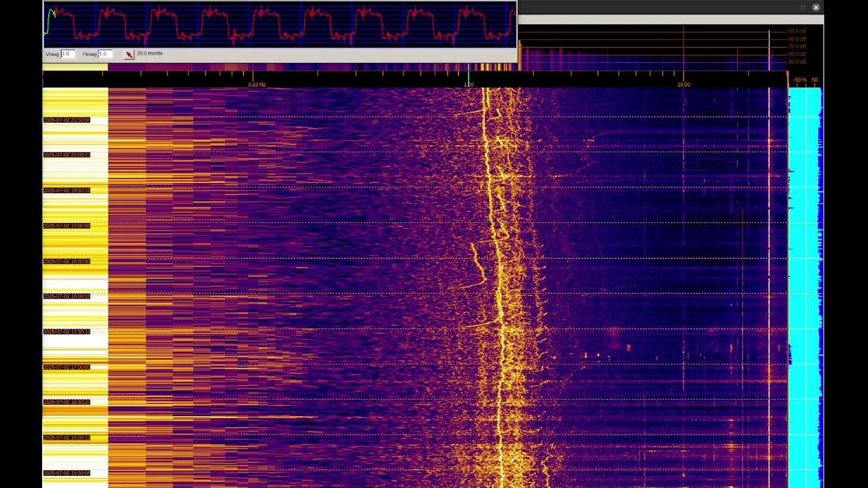Image resolution: width=868 pixels, height=488 pixels.
Task: Click the Hmag magnification input field
Action: point(105,54)
